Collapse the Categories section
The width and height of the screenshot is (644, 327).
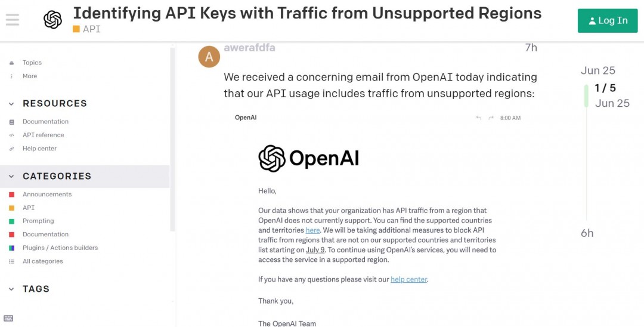coord(11,177)
